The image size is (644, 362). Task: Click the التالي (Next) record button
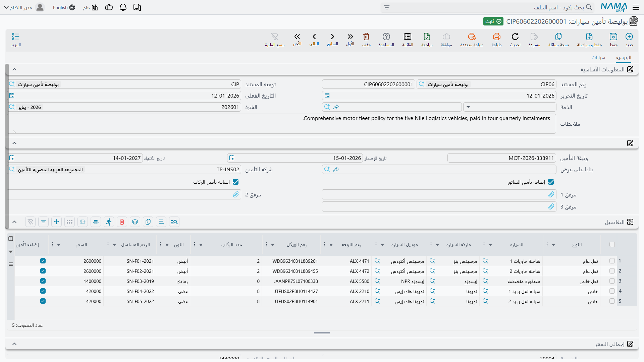click(314, 39)
